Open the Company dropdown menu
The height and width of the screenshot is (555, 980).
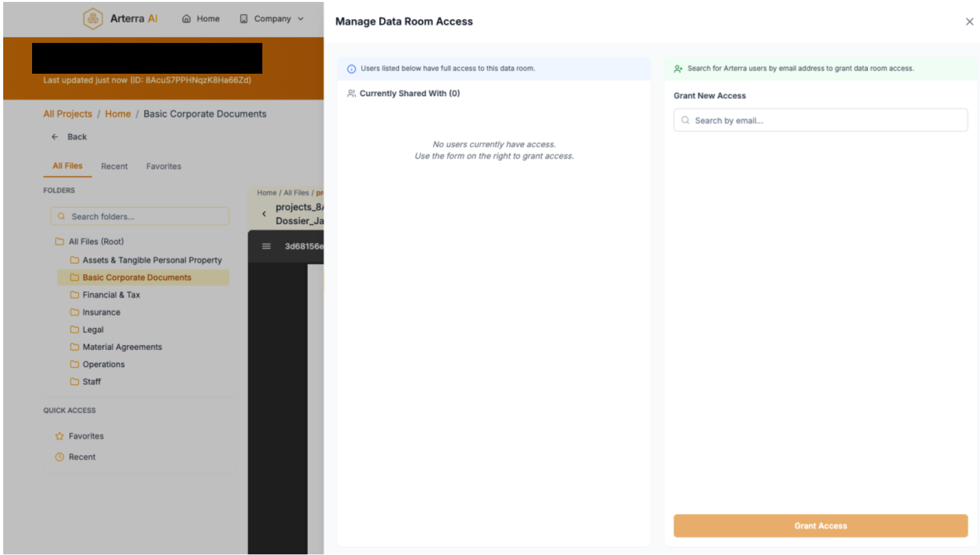point(272,19)
